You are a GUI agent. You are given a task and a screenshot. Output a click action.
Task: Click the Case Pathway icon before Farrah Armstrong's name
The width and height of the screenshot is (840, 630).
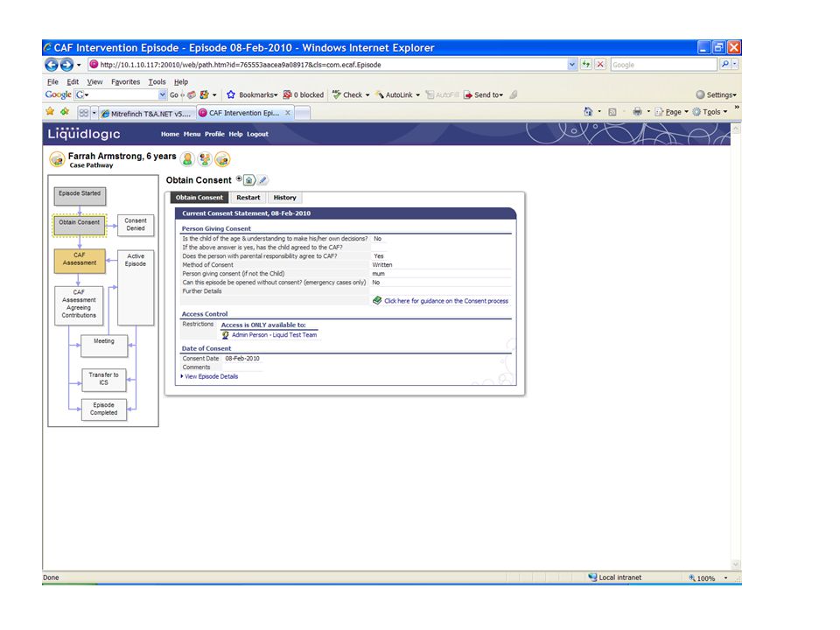coord(58,159)
